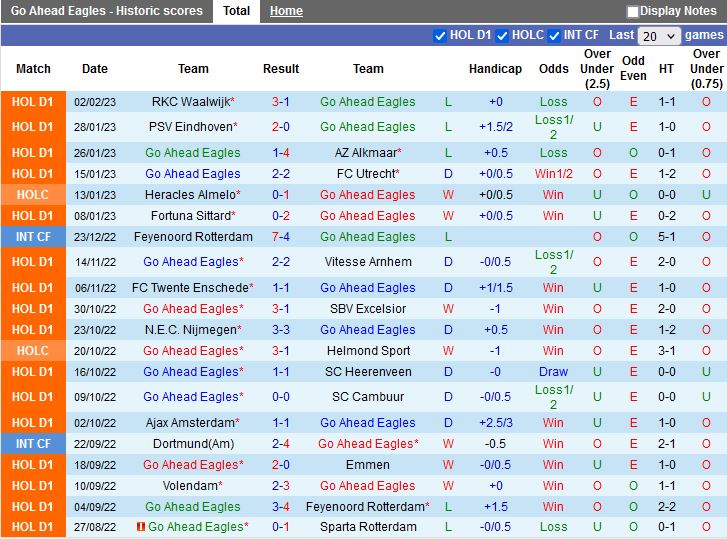The width and height of the screenshot is (727, 539).
Task: Enable the Display Notes checkbox
Action: 632,12
